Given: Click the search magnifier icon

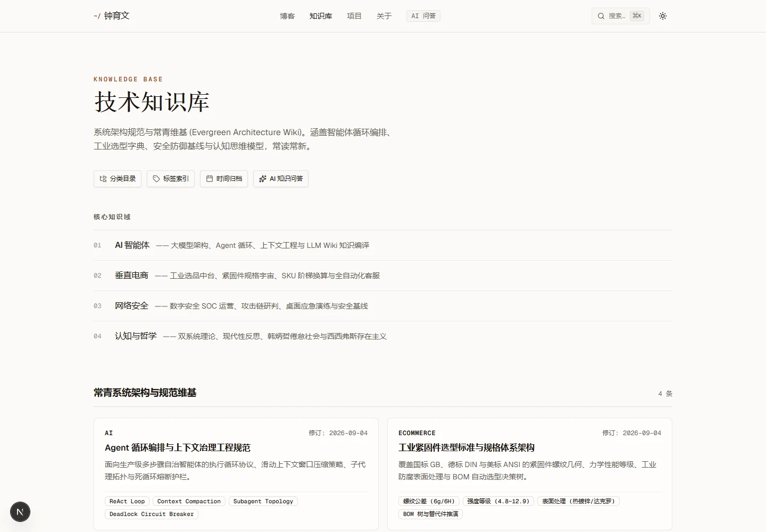Looking at the screenshot, I should (x=601, y=16).
